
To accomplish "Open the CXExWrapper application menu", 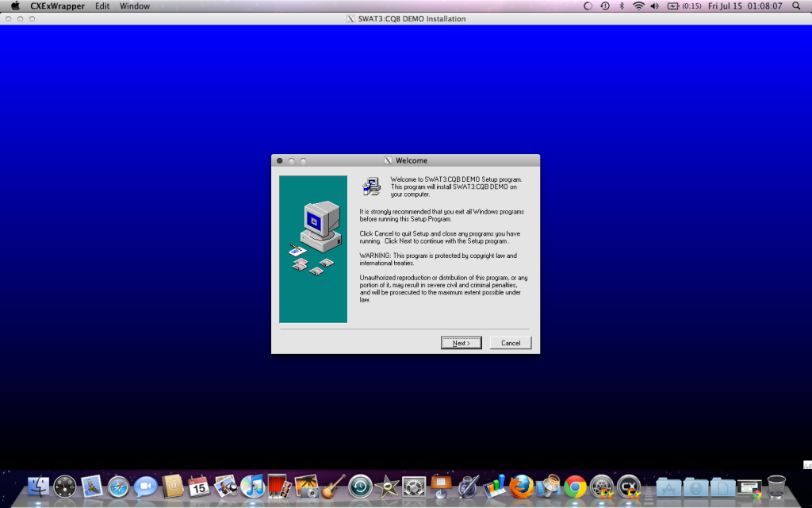I will (x=57, y=6).
